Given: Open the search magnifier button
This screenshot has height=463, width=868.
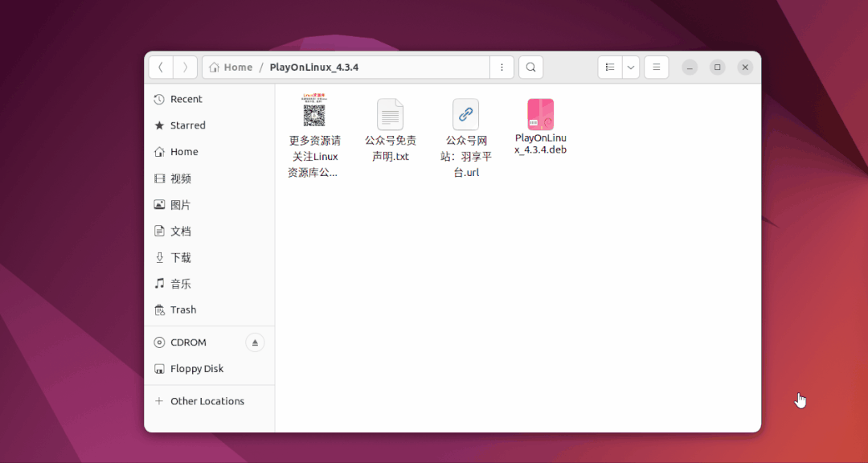Looking at the screenshot, I should (530, 67).
